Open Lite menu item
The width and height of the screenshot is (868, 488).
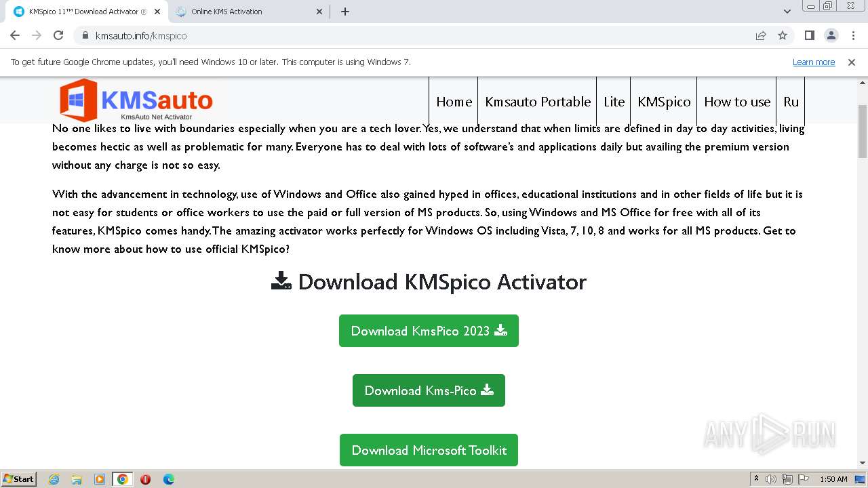coord(614,102)
